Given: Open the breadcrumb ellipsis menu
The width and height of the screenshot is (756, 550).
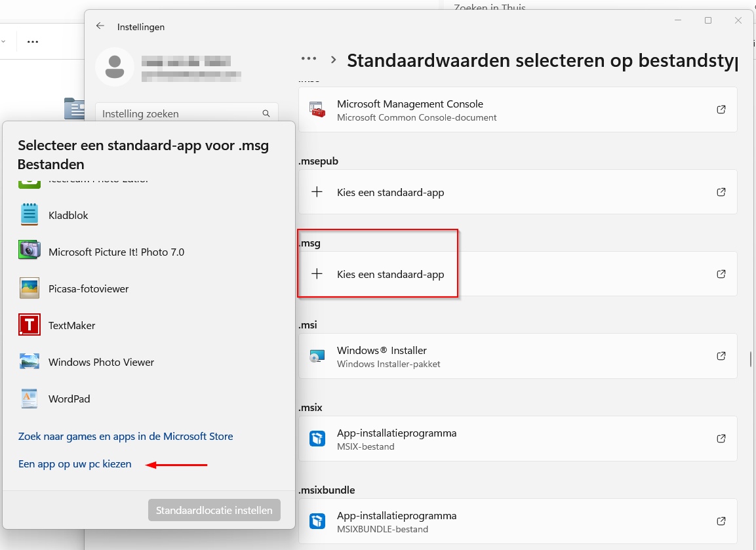Looking at the screenshot, I should [308, 58].
